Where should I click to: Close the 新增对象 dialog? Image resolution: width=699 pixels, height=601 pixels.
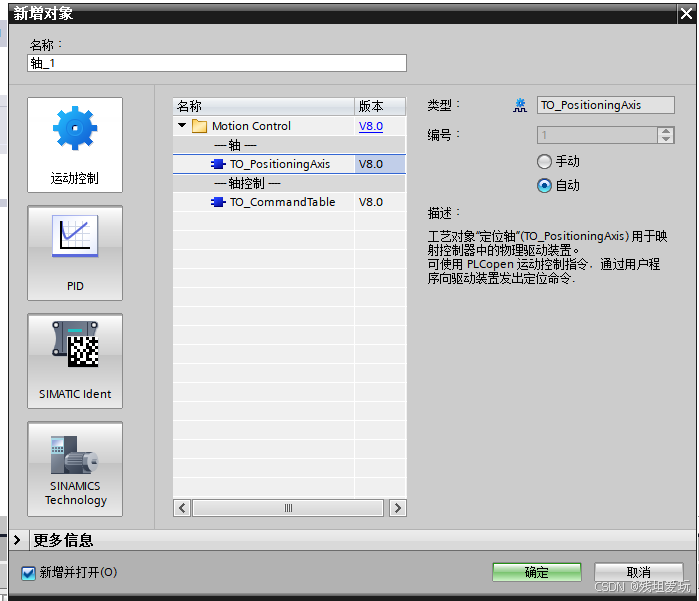coord(687,14)
